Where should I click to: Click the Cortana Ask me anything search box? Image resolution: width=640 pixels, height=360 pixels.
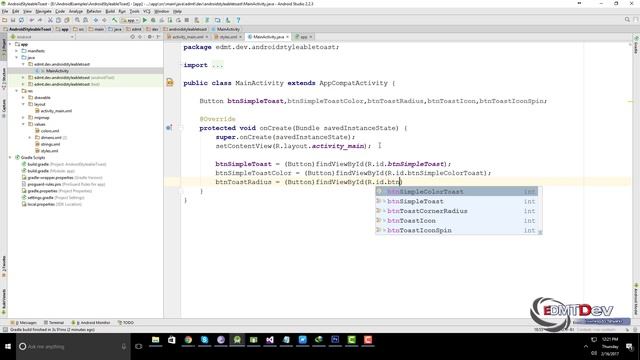click(x=73, y=347)
